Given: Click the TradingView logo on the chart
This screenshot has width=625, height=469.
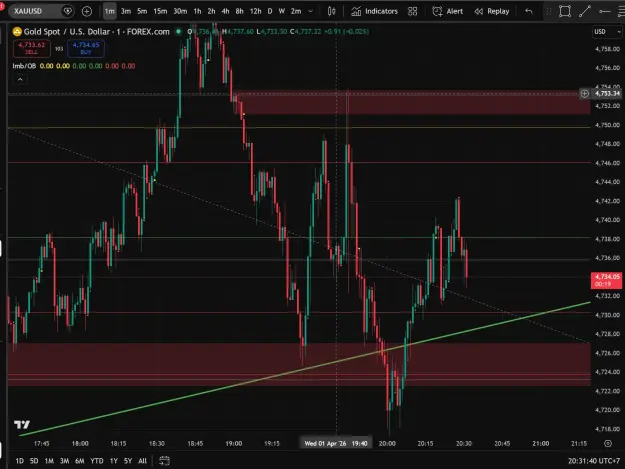Looking at the screenshot, I should pos(22,424).
